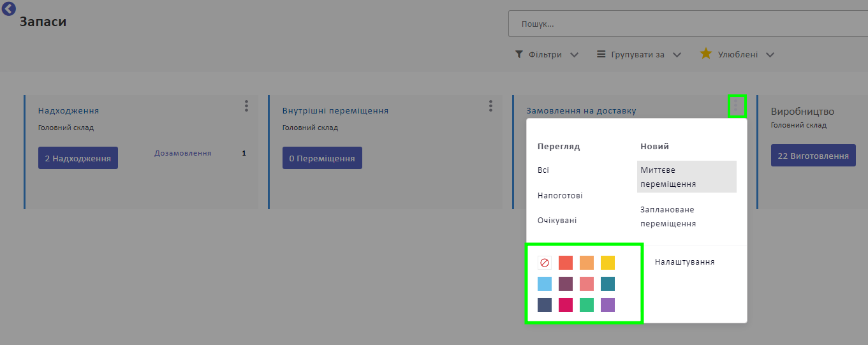Image resolution: width=868 pixels, height=345 pixels.
Task: Open the Надходження card three-dot menu
Action: click(x=246, y=106)
